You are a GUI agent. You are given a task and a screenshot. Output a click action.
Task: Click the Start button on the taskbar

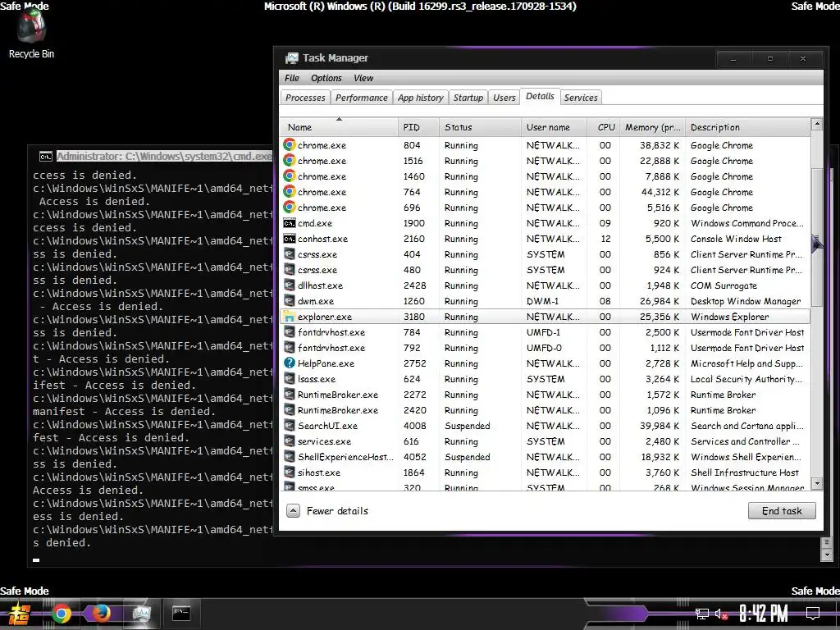(x=18, y=614)
